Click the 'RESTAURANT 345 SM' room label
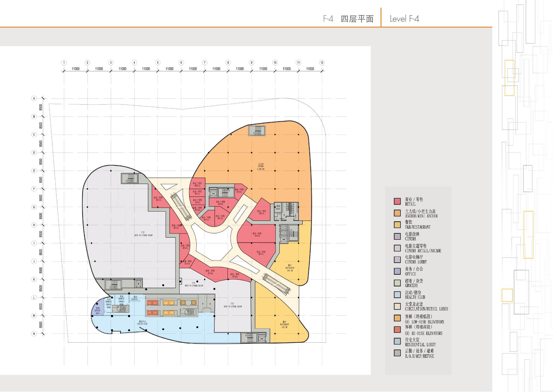Viewport: 553px width, 392px height. click(290, 268)
